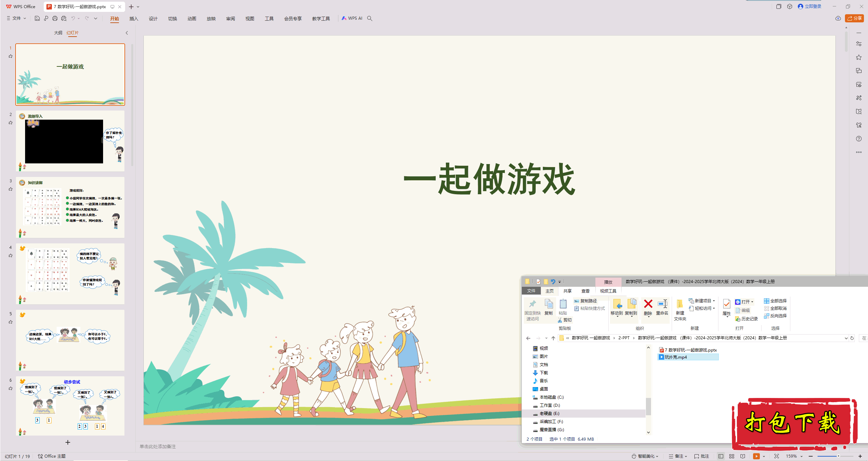This screenshot has height=461, width=868.
Task: Click the Save icon in quick toolbar
Action: [x=37, y=18]
